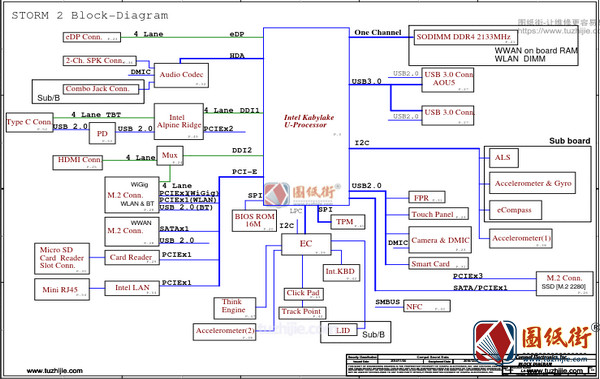Click the Touch Panel block
600x379 pixels.
click(439, 214)
